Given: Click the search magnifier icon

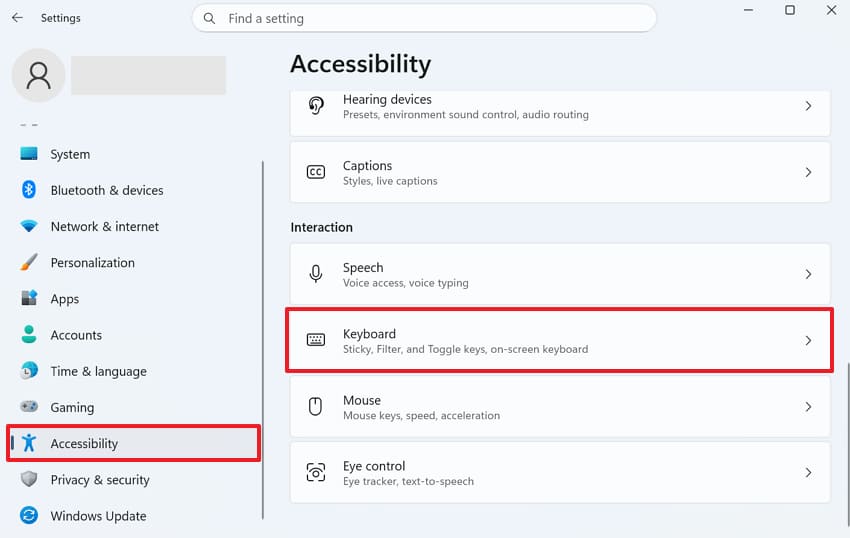Looking at the screenshot, I should pos(209,18).
